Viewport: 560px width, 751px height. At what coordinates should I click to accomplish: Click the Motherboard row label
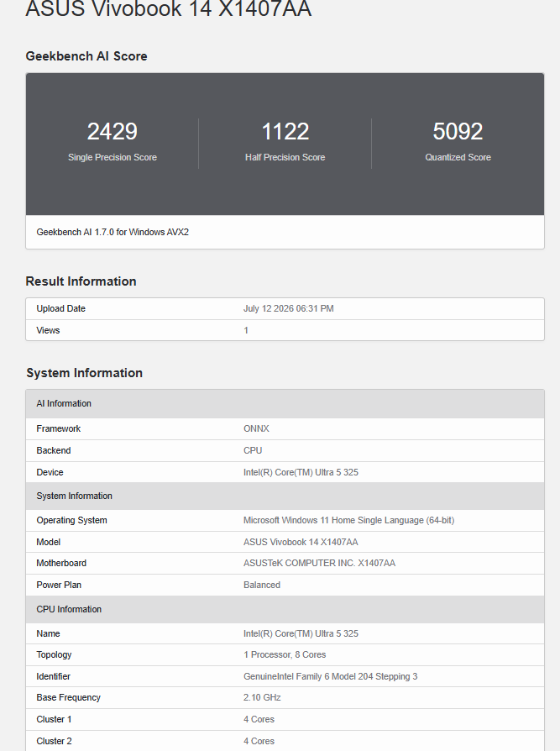(x=61, y=563)
